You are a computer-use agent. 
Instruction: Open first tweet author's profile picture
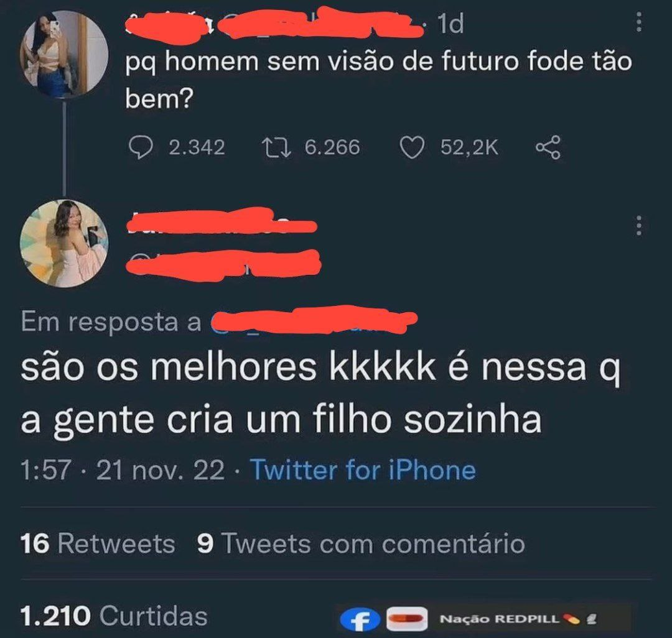[x=64, y=54]
